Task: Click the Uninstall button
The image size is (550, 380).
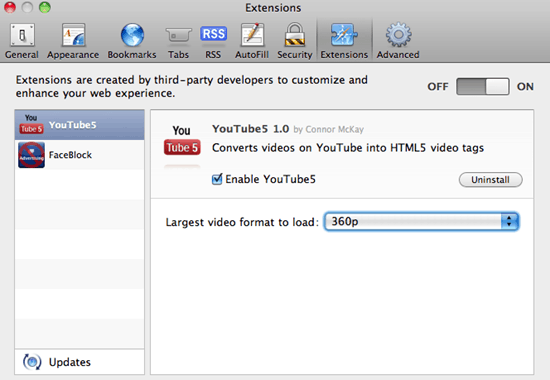Action: 490,180
